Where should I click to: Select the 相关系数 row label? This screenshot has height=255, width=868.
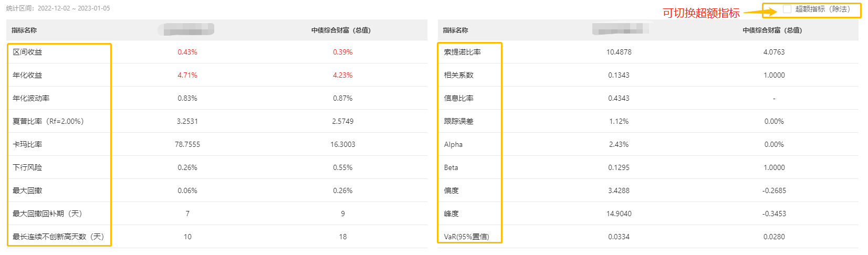(458, 75)
